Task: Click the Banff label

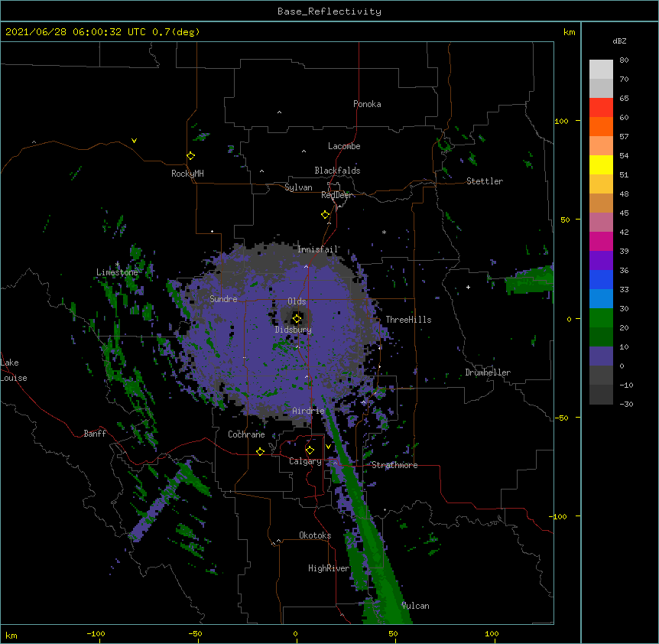Action: coord(95,434)
